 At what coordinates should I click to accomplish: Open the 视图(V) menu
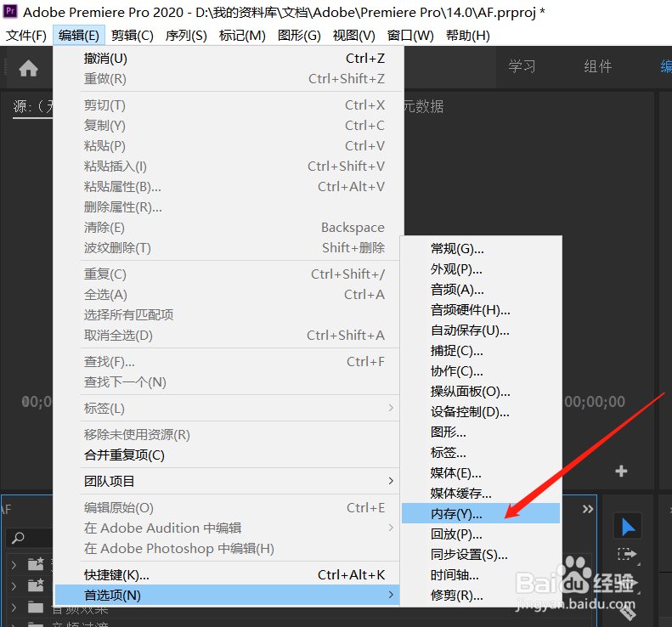[354, 35]
